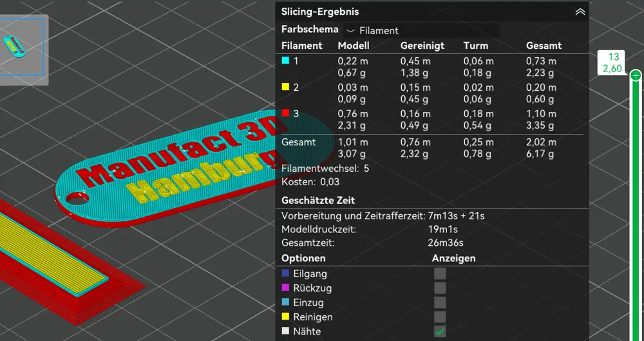The width and height of the screenshot is (644, 341).
Task: Open the Farbschema Filament dropdown
Action: coord(422,31)
